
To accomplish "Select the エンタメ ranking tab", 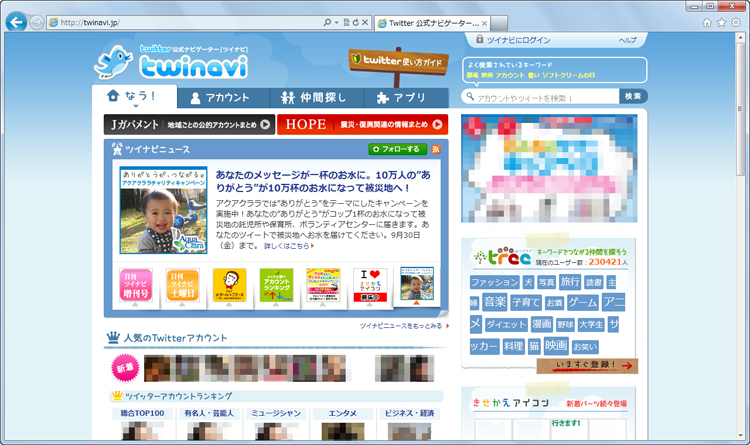I will click(x=342, y=413).
